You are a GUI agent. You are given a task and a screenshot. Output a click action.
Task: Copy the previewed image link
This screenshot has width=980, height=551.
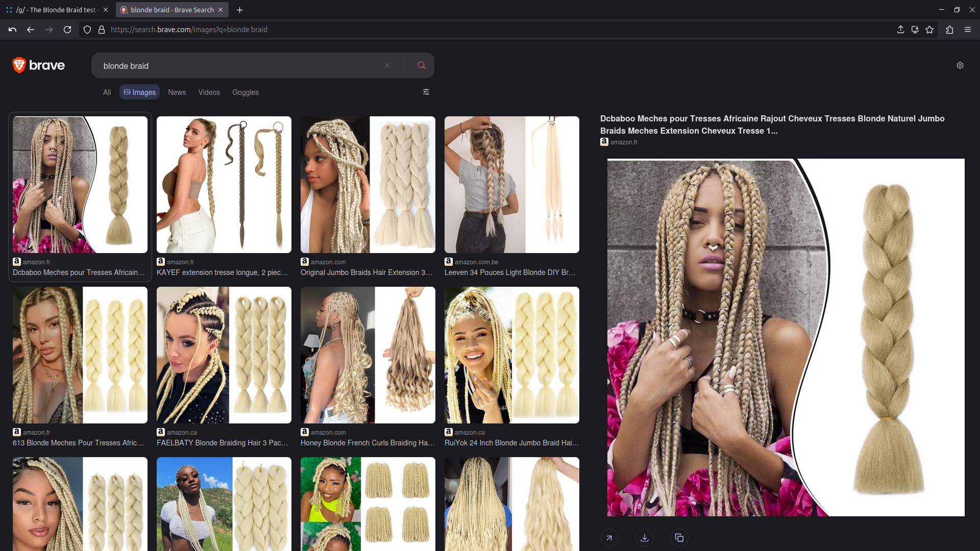point(679,538)
